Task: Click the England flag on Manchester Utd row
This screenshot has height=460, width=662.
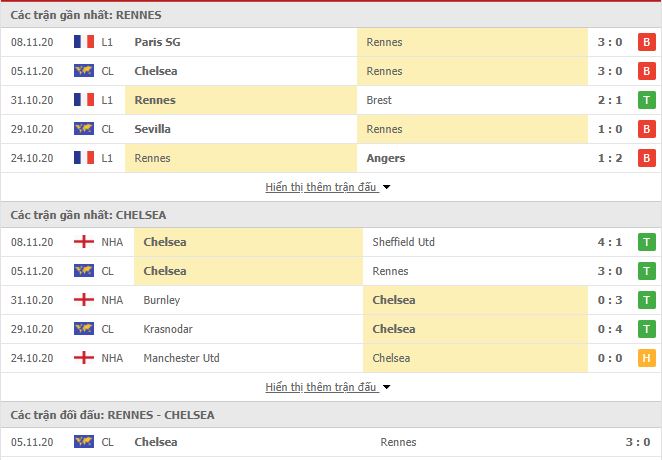Action: click(84, 358)
